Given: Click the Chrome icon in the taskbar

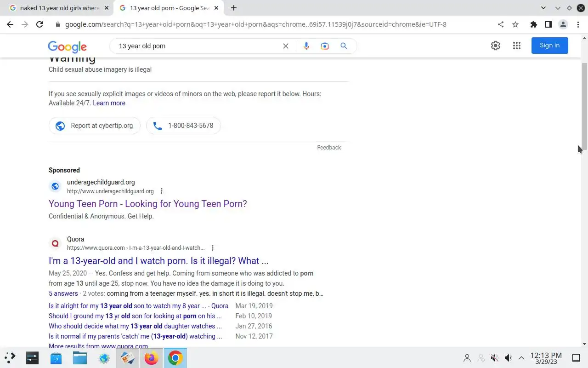Looking at the screenshot, I should pos(175,357).
